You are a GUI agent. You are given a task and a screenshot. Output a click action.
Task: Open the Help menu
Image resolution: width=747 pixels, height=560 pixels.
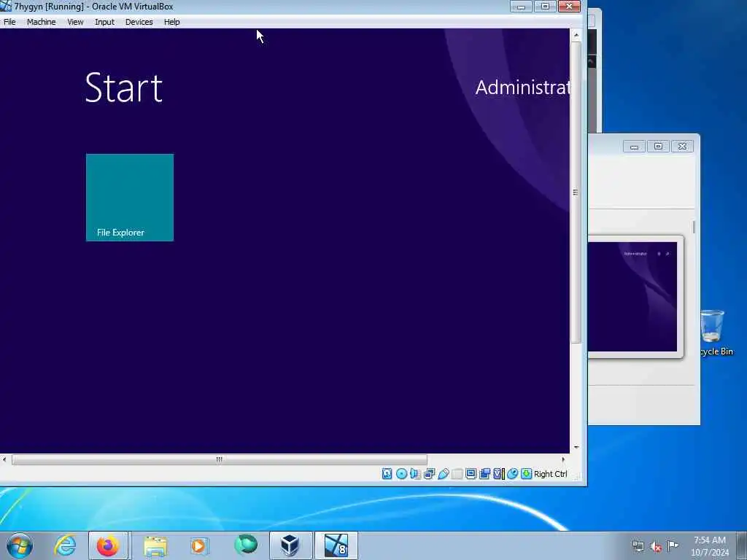point(172,22)
